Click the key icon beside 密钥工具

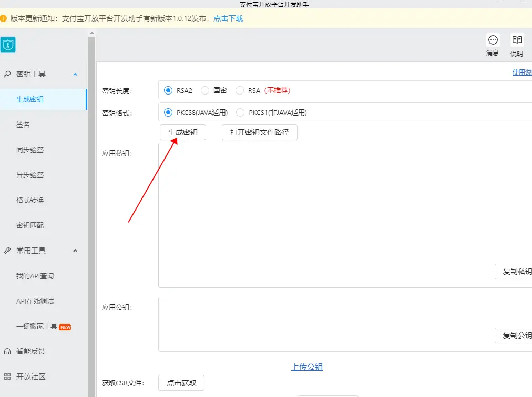tap(7, 74)
